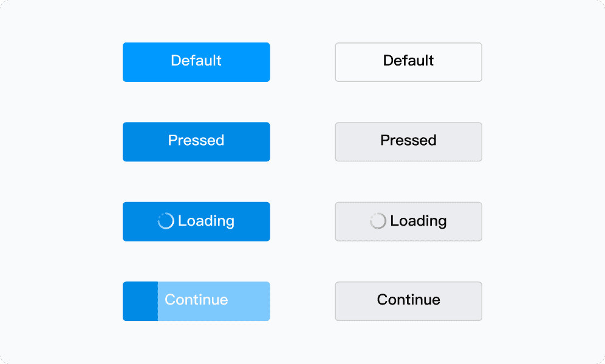Click the light blue unfilled part of Continue
The image size is (605, 364).
(x=214, y=302)
